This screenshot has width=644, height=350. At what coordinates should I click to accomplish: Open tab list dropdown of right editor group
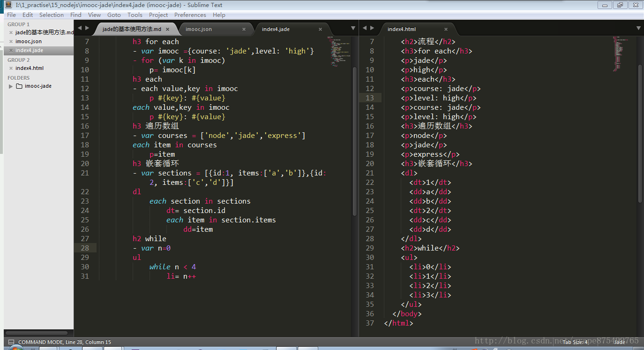pyautogui.click(x=638, y=29)
